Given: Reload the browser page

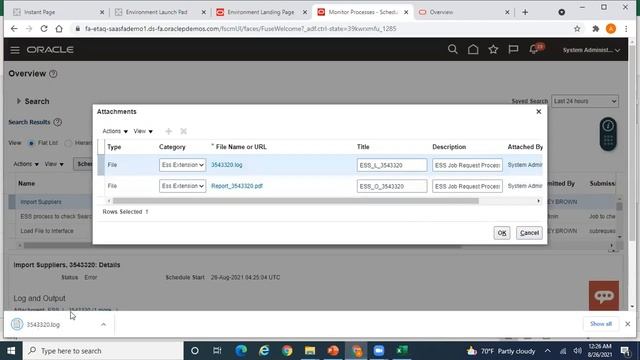Looking at the screenshot, I should (44, 29).
